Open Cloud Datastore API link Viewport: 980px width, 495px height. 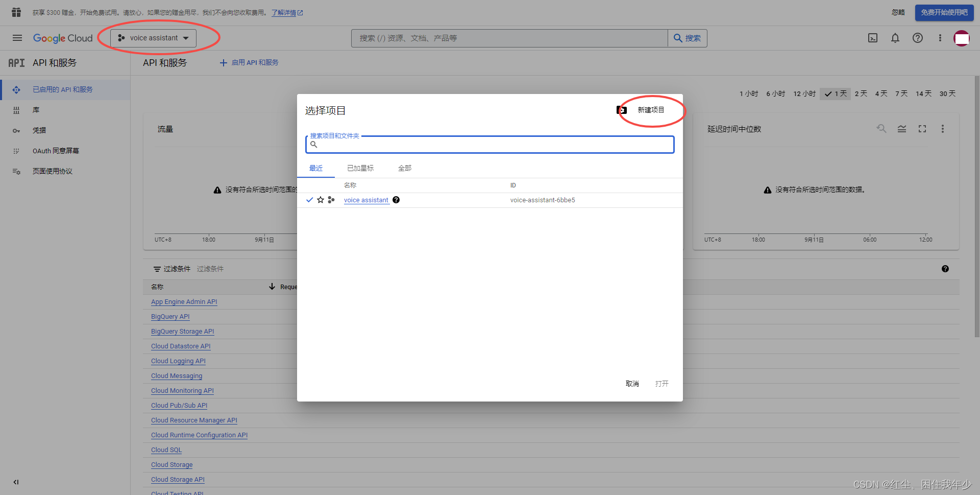coord(181,346)
